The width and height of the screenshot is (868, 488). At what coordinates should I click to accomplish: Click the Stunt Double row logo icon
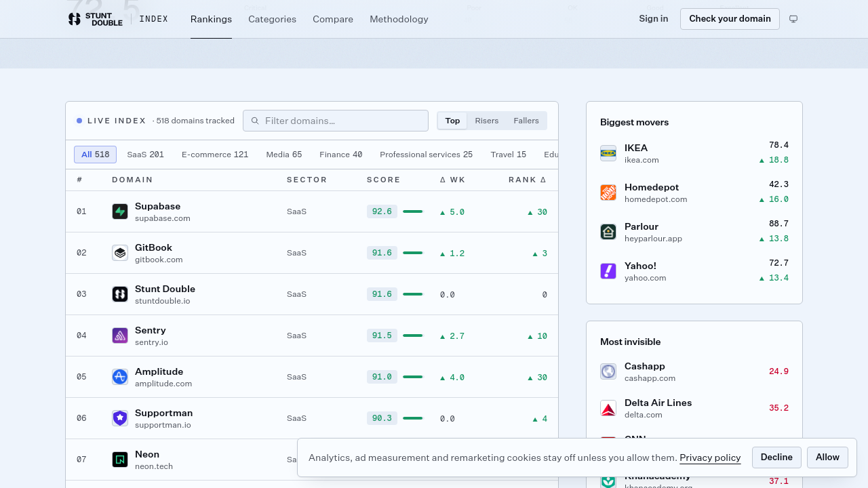pyautogui.click(x=120, y=294)
